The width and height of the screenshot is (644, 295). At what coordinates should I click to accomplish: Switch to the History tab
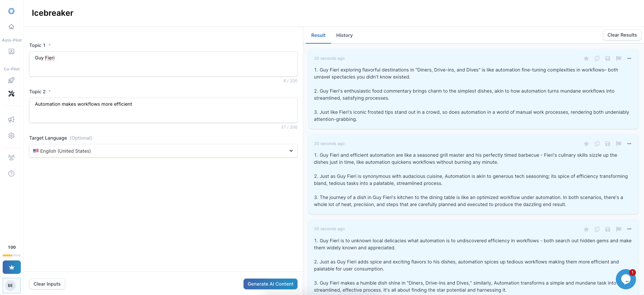(x=344, y=35)
